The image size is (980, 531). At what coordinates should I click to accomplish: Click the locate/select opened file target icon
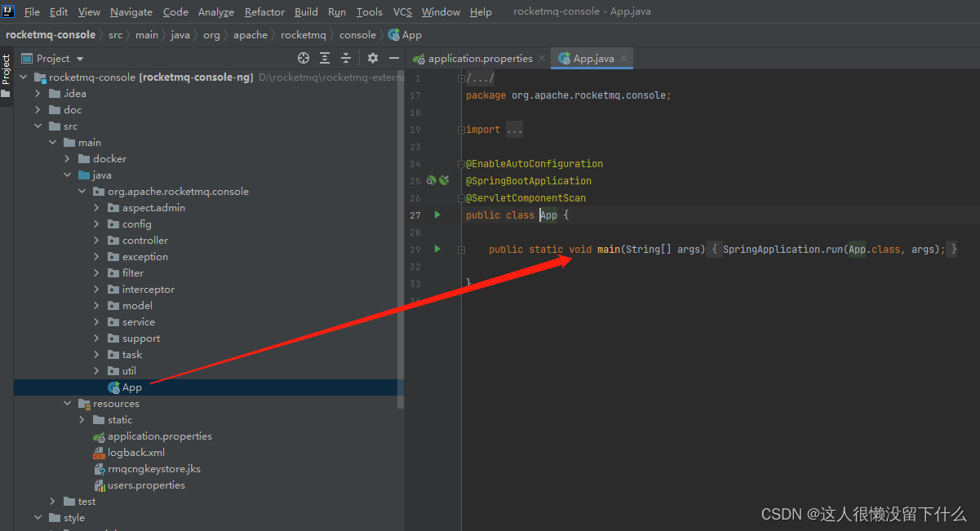pos(304,58)
